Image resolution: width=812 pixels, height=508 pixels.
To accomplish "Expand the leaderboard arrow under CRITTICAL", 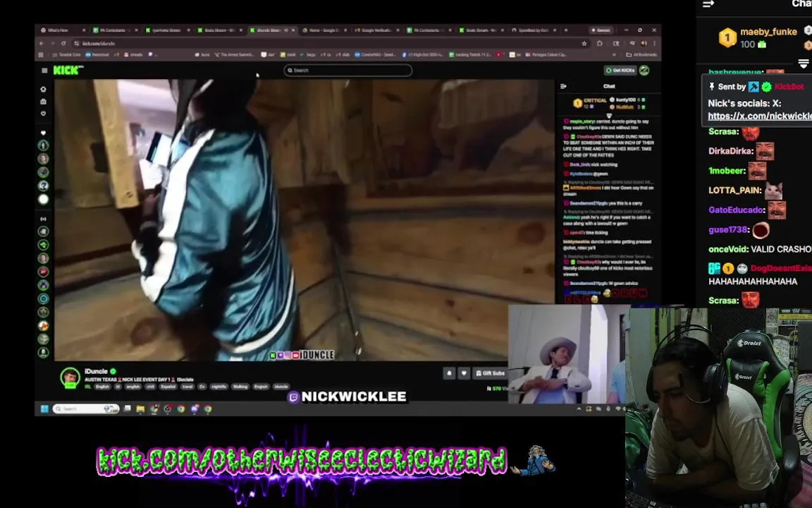I will pyautogui.click(x=609, y=115).
